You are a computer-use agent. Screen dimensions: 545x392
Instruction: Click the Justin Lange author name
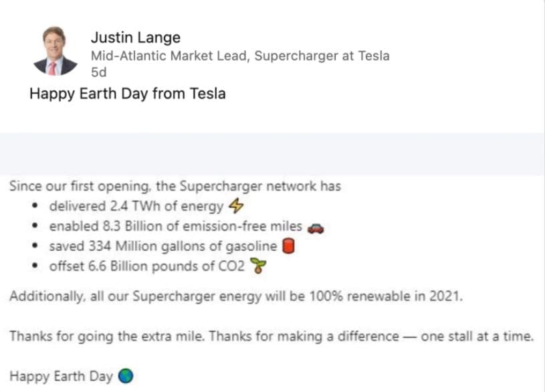[136, 37]
